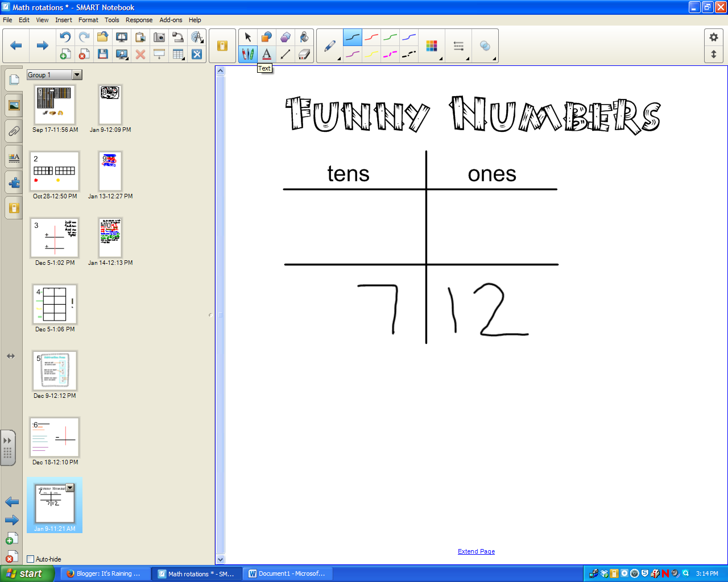Open the File menu
Screen dimensions: 728x582
(x=7, y=20)
